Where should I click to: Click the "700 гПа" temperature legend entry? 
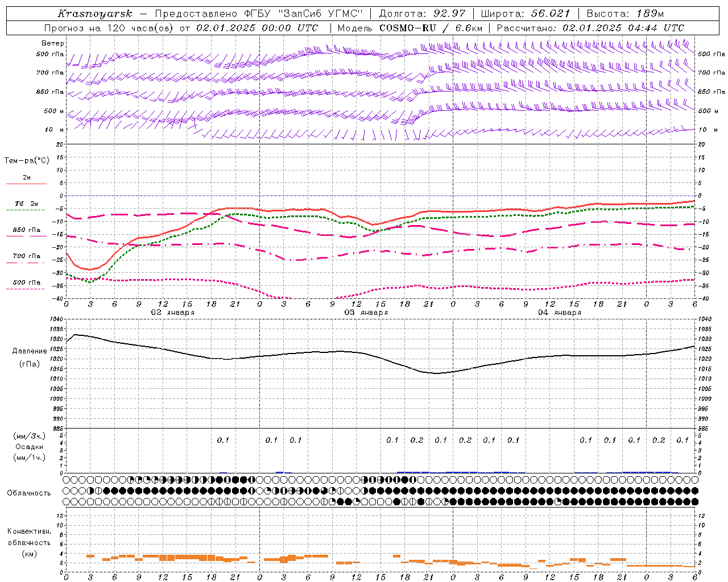(x=27, y=256)
